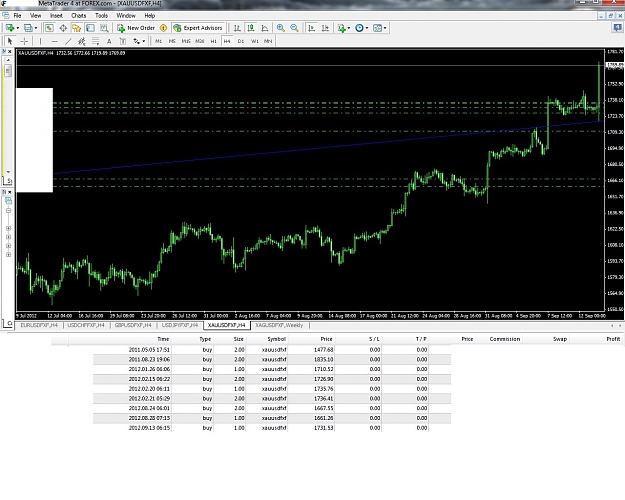Click the Market Watch scroll down arrow
The height and width of the screenshot is (500, 625).
click(8, 172)
